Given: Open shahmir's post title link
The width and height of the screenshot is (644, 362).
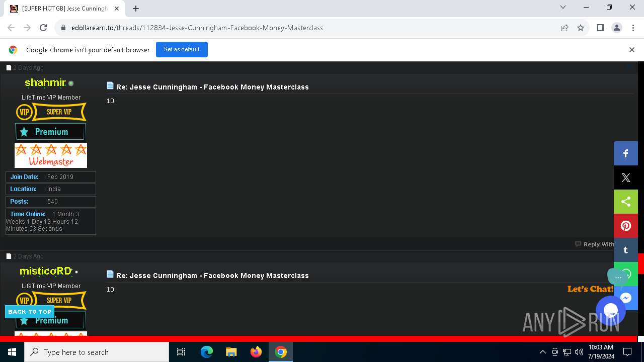Looking at the screenshot, I should (212, 87).
